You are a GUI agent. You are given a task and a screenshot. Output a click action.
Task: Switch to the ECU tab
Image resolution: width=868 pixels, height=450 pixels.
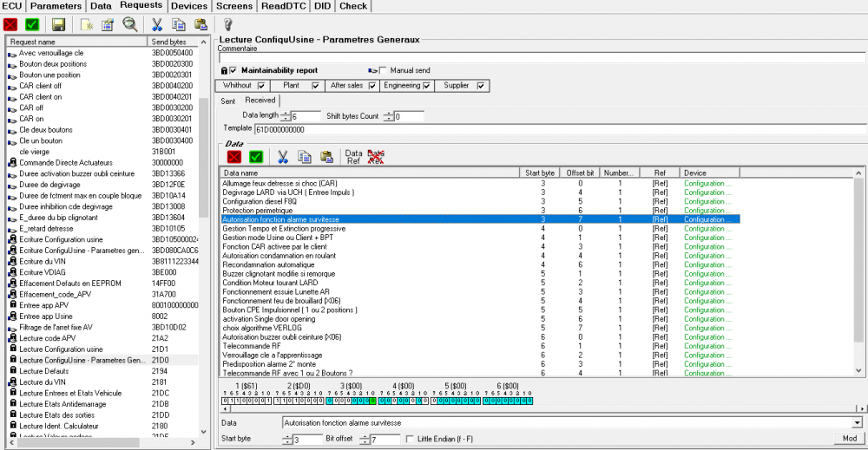point(11,6)
